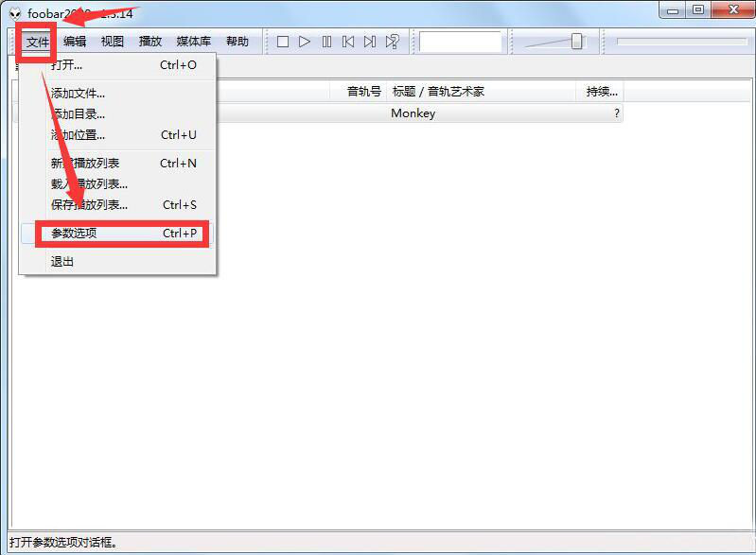The width and height of the screenshot is (756, 555).
Task: Choose 添加位置... menu entry
Action: pyautogui.click(x=117, y=135)
